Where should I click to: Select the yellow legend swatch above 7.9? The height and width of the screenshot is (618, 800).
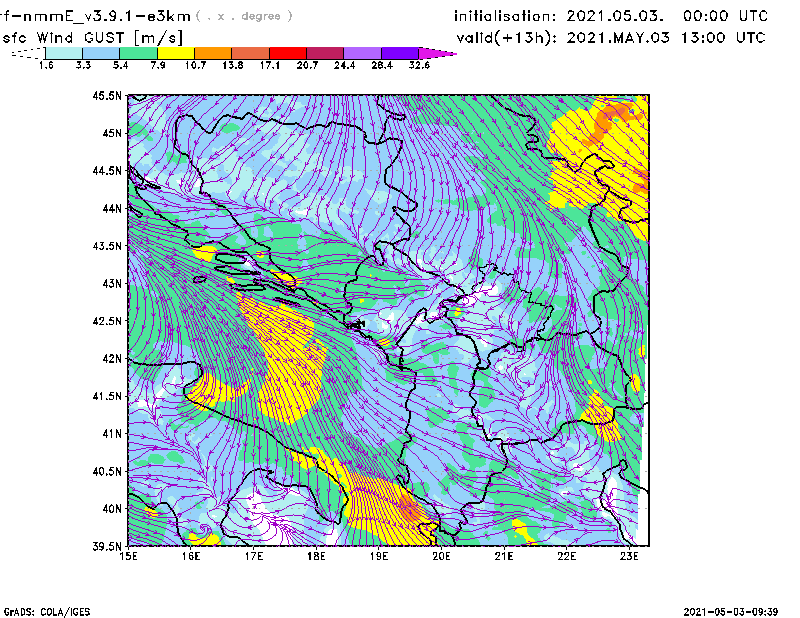176,53
